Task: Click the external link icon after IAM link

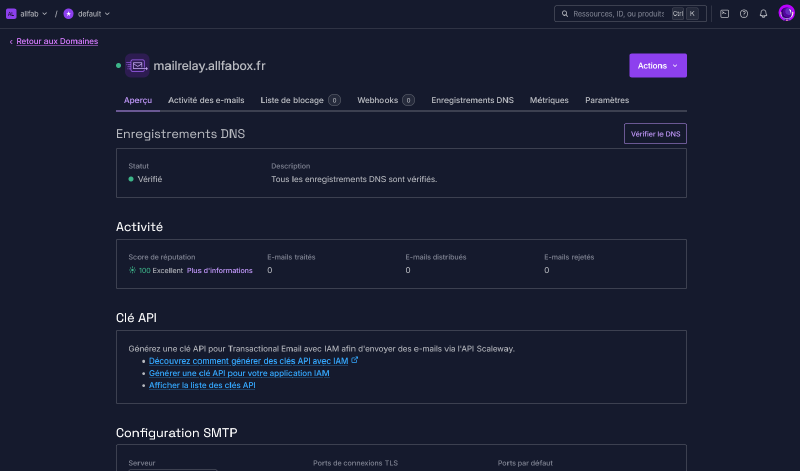Action: [x=355, y=360]
